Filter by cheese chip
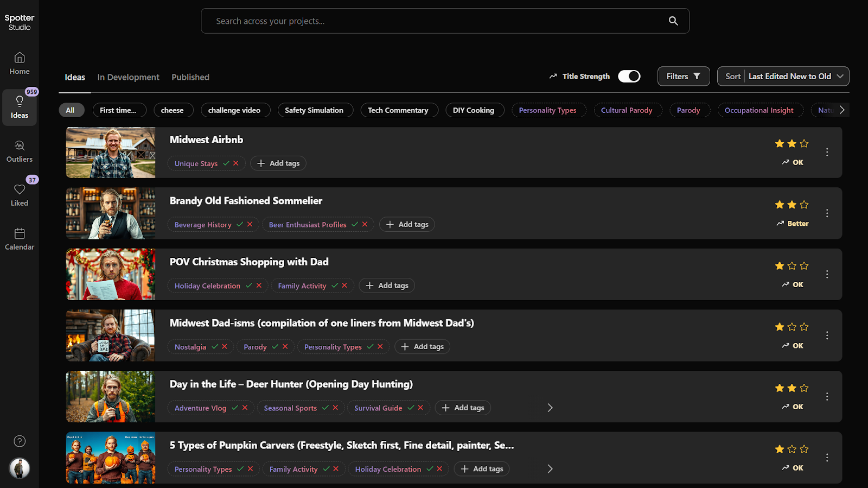868x488 pixels. pos(173,110)
